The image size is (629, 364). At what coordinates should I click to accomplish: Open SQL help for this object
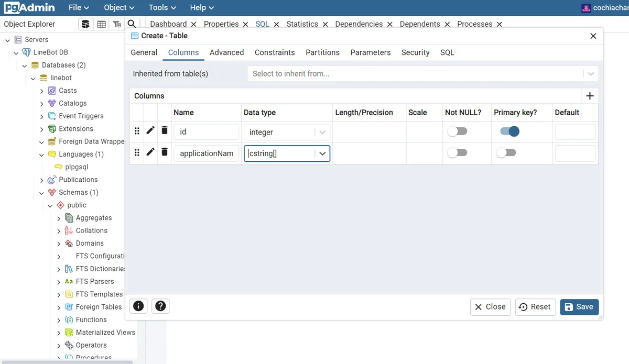[138, 306]
